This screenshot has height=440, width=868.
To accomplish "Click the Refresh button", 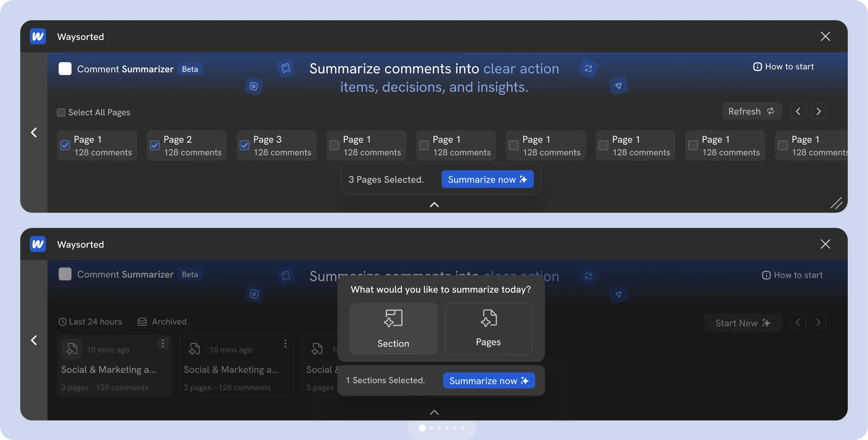I will coord(752,111).
